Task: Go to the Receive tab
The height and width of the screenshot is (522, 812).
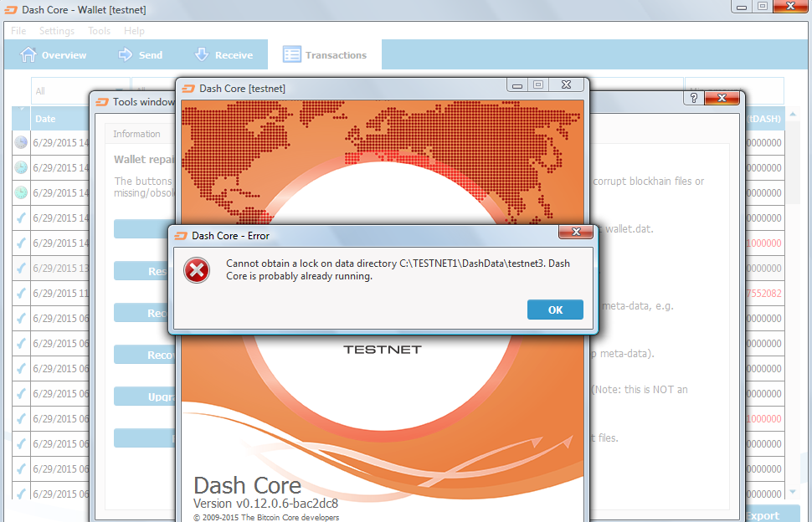Action: [224, 55]
